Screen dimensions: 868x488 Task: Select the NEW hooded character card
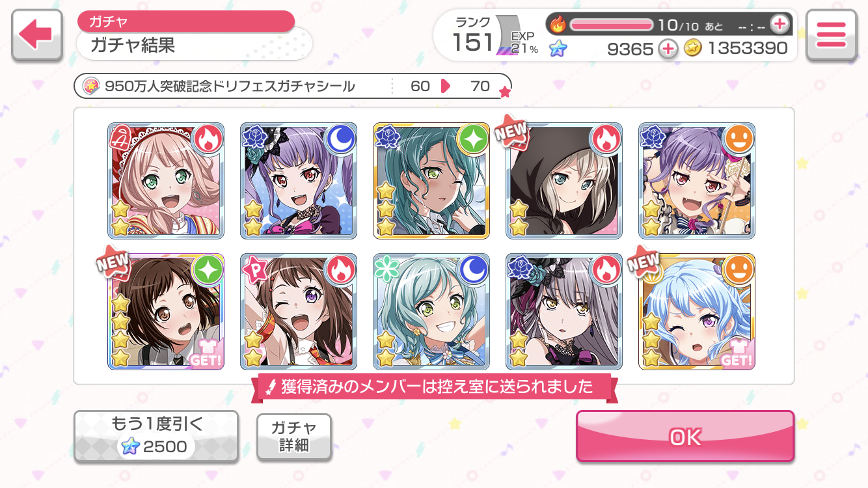[x=564, y=180]
